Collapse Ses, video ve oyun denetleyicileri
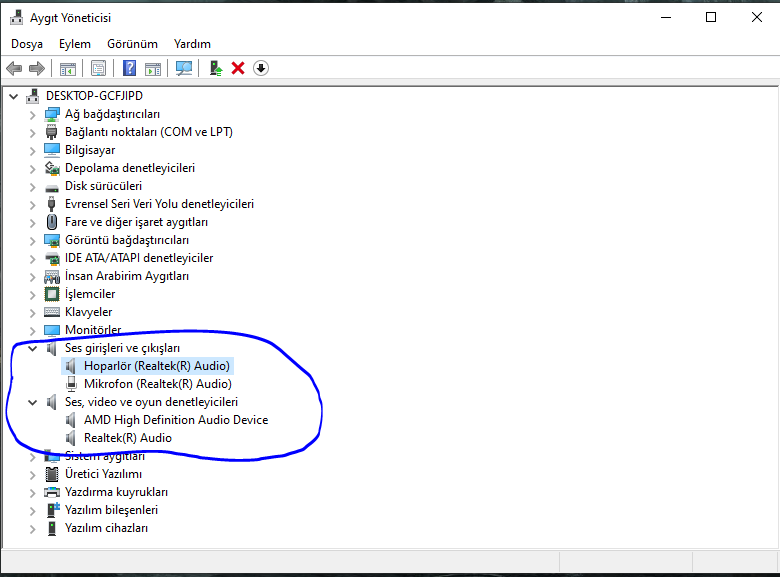This screenshot has width=780, height=577. point(32,402)
